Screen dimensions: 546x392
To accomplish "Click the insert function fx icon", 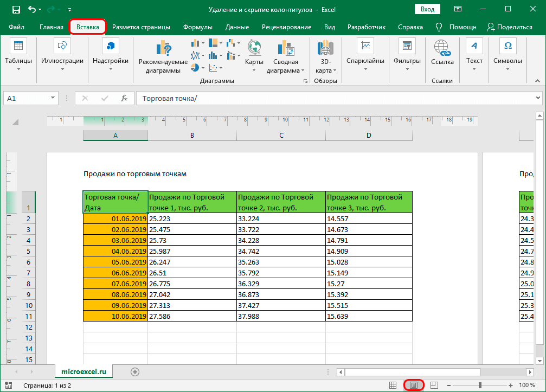I will click(124, 98).
